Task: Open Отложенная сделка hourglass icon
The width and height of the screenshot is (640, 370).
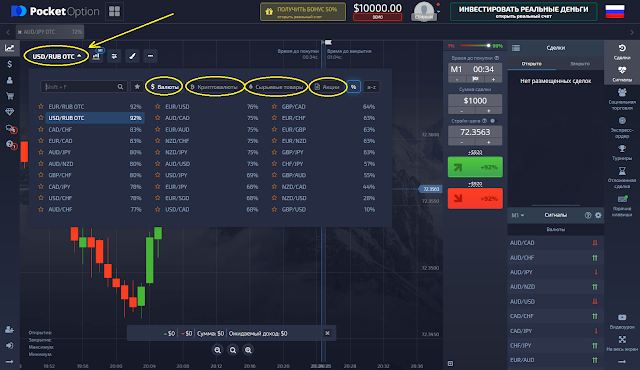Action: point(622,177)
